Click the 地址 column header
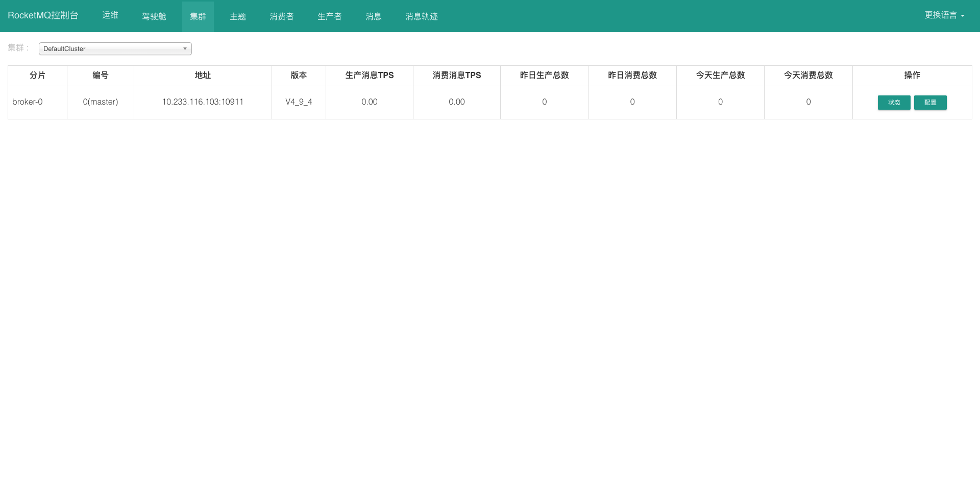This screenshot has width=980, height=498. [x=203, y=76]
